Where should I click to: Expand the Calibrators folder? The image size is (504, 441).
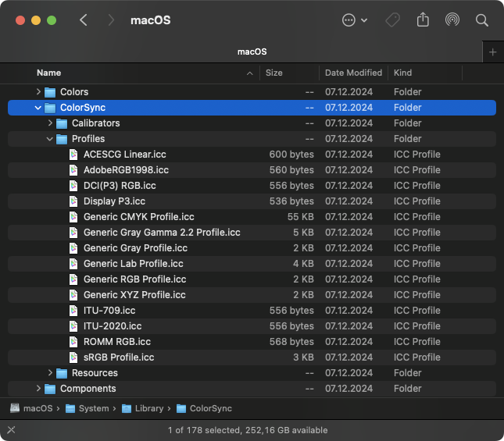coord(50,123)
